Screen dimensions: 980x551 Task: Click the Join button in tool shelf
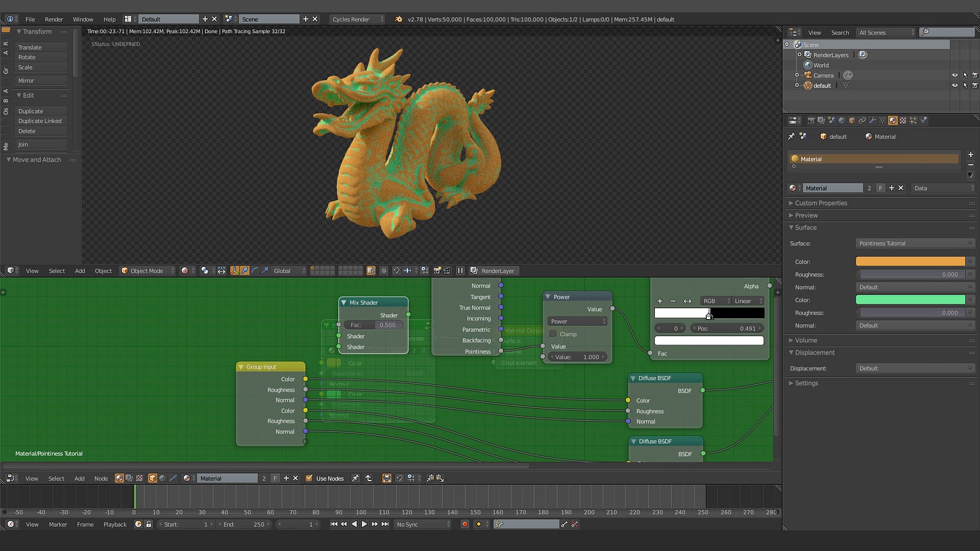40,144
